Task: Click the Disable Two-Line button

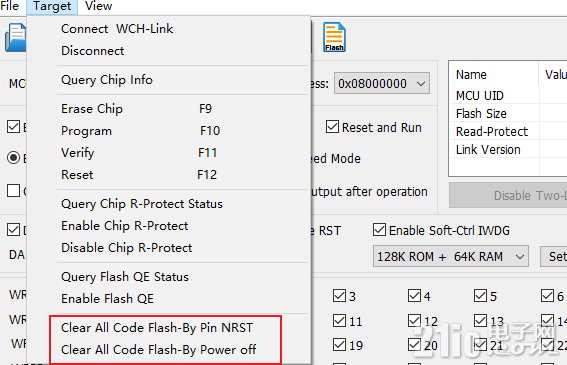Action: [508, 195]
